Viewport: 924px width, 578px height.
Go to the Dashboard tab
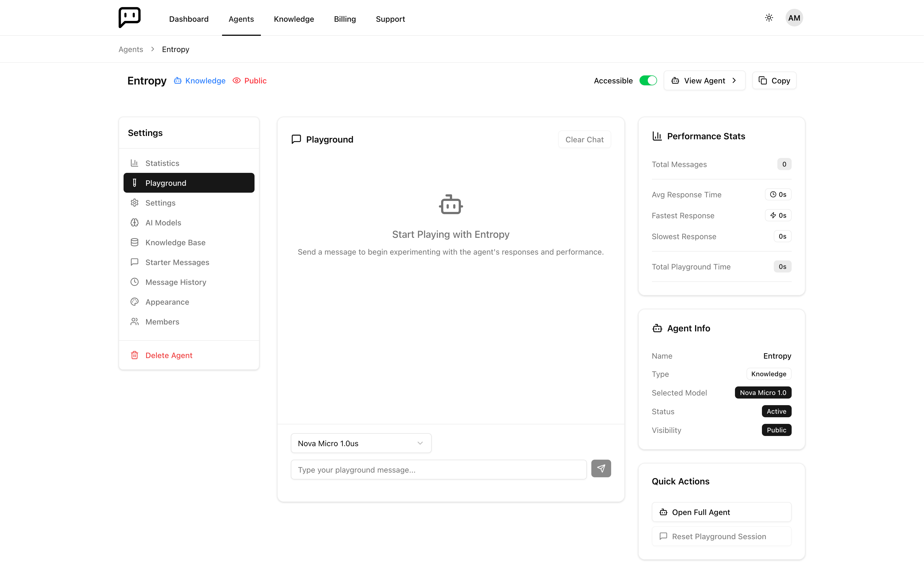(189, 19)
